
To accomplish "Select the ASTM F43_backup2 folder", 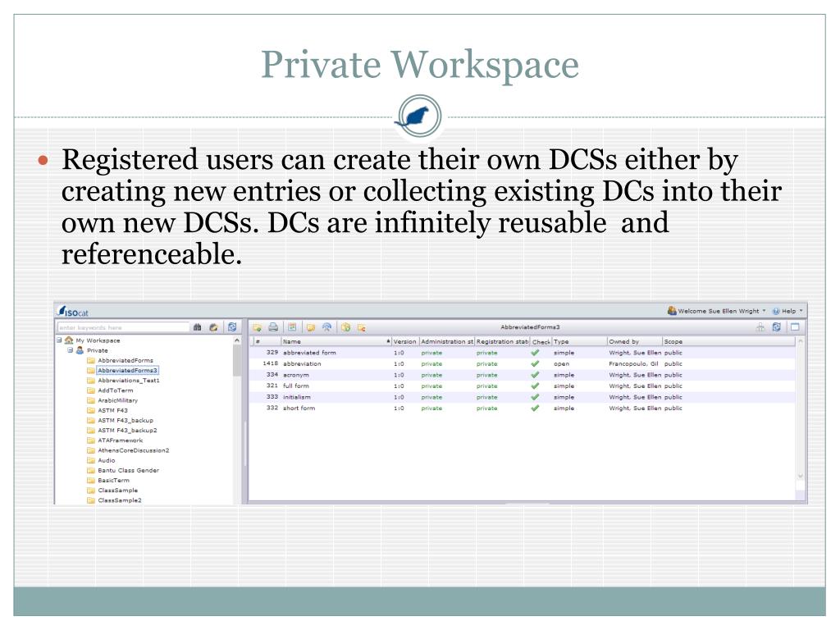I will click(127, 430).
